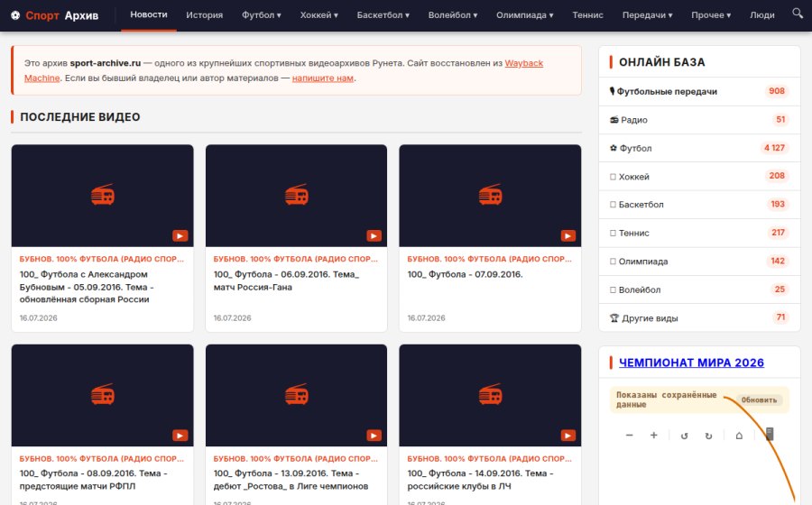The height and width of the screenshot is (505, 812).
Task: Open the title 100_ Футбола - 07.09.2016.
Action: (465, 274)
